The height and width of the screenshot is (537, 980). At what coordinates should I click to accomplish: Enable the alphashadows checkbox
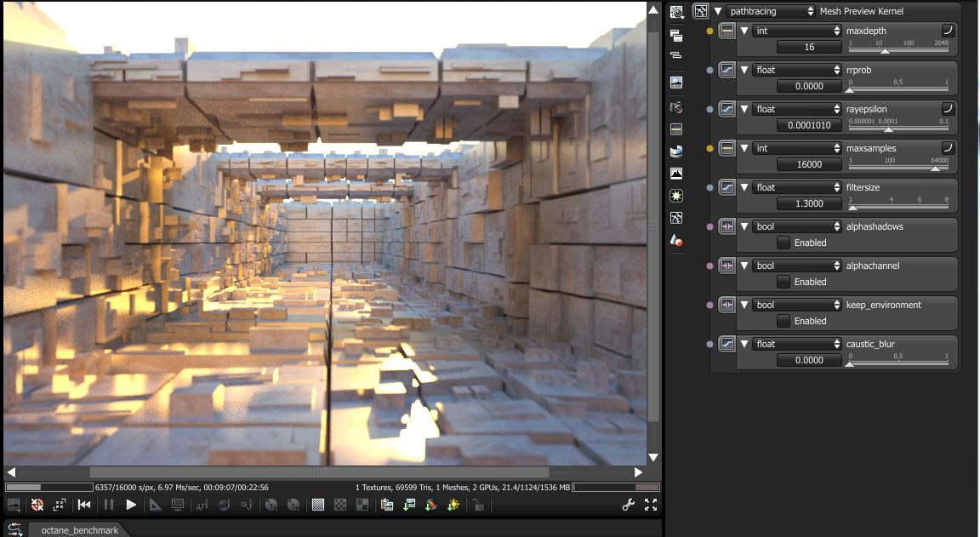pyautogui.click(x=783, y=243)
